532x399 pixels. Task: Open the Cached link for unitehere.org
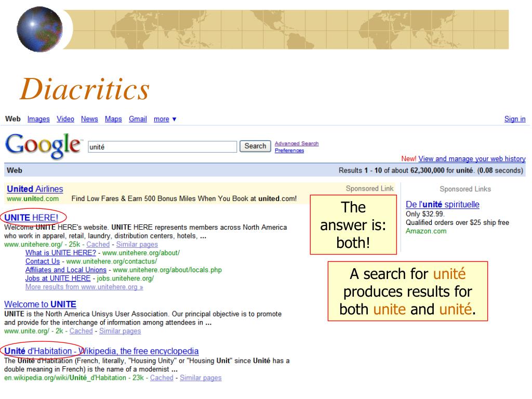coord(98,244)
